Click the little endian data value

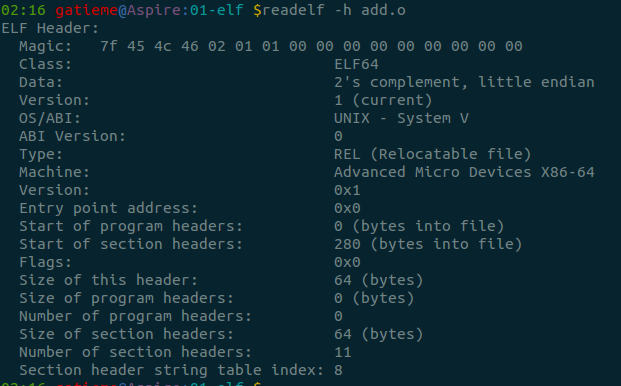[x=537, y=82]
